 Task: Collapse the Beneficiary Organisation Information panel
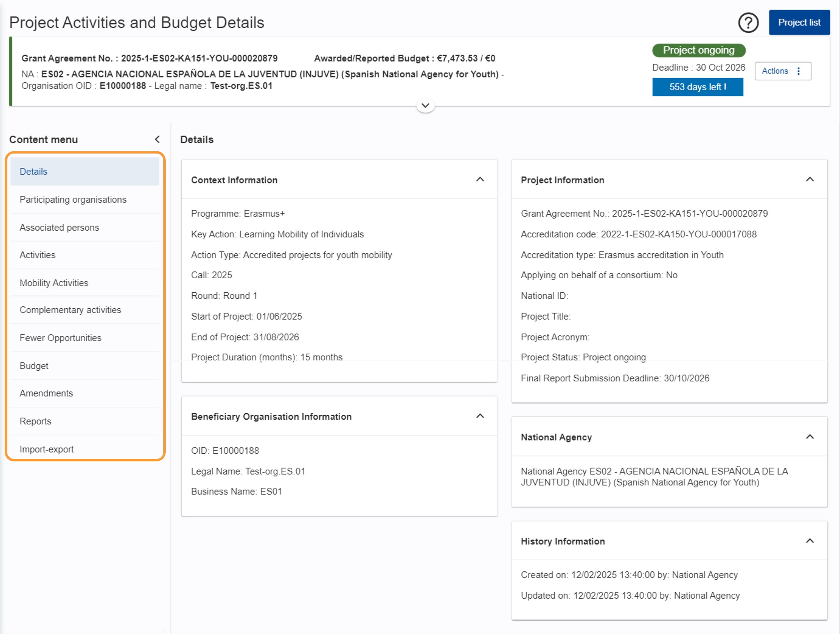(480, 416)
